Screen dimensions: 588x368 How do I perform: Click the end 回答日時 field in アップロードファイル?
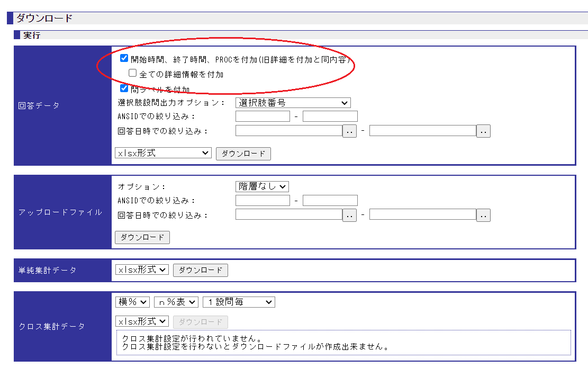pos(423,214)
